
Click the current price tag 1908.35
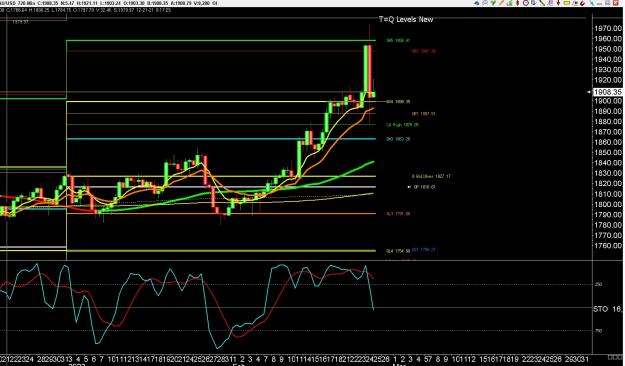(x=607, y=92)
